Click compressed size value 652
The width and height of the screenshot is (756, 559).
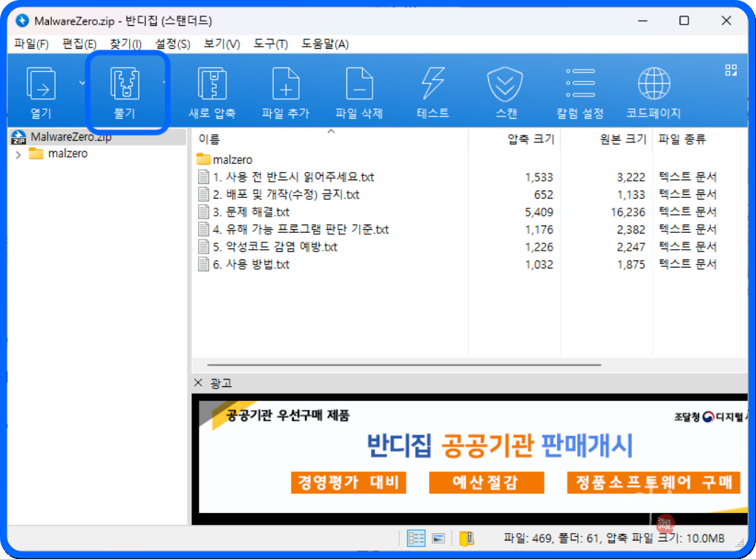pyautogui.click(x=543, y=195)
